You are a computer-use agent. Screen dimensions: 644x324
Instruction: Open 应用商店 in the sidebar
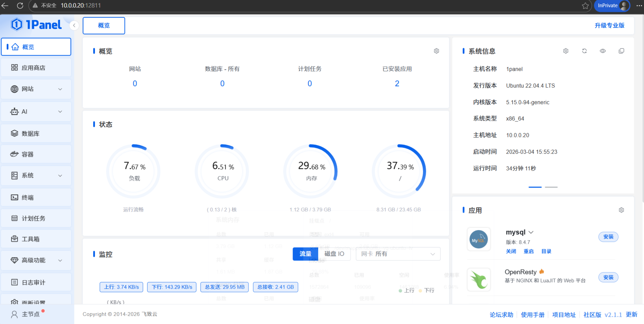click(36, 68)
